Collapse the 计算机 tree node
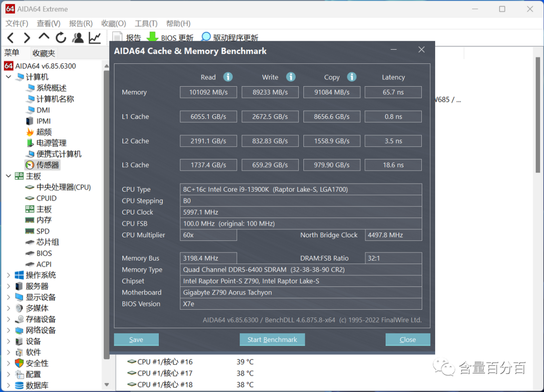 click(9, 77)
